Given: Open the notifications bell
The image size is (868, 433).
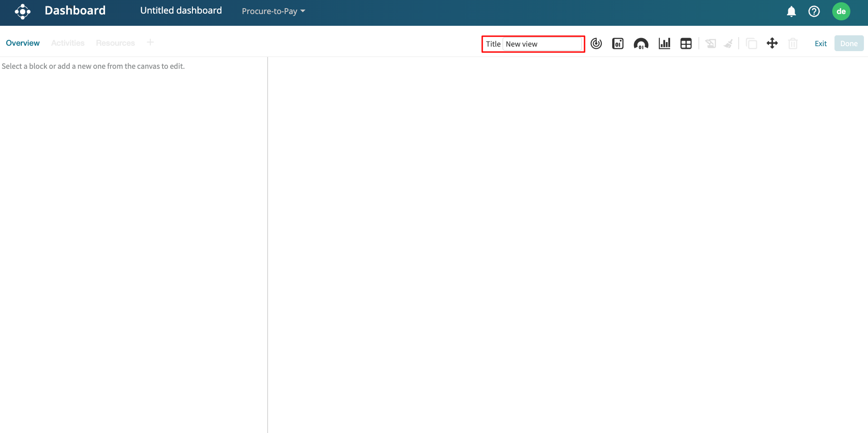Looking at the screenshot, I should (x=791, y=11).
